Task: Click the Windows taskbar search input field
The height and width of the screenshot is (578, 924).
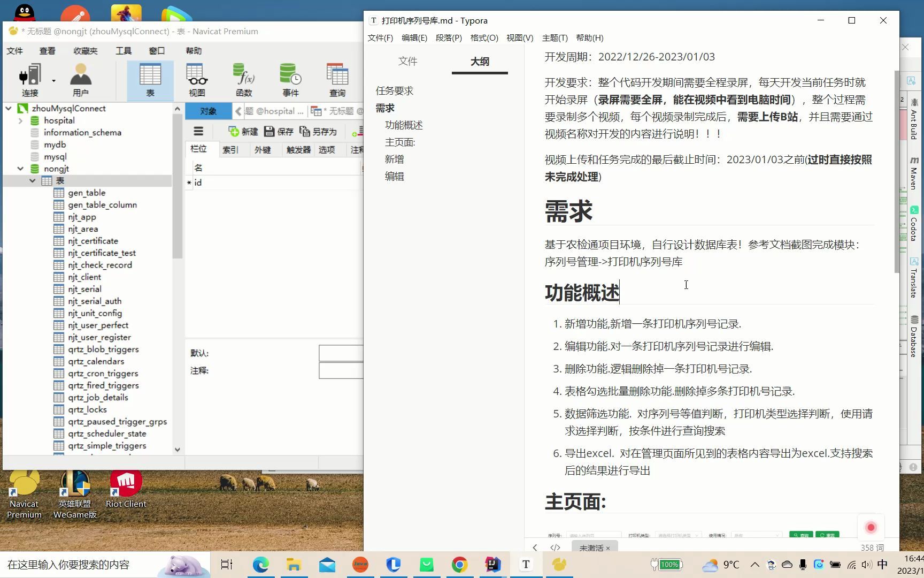Action: click(x=80, y=564)
